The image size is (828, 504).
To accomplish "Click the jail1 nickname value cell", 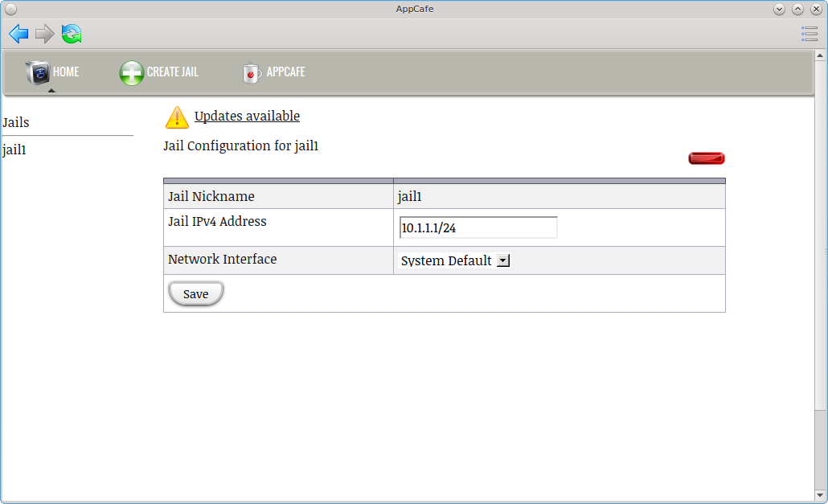I will click(560, 196).
